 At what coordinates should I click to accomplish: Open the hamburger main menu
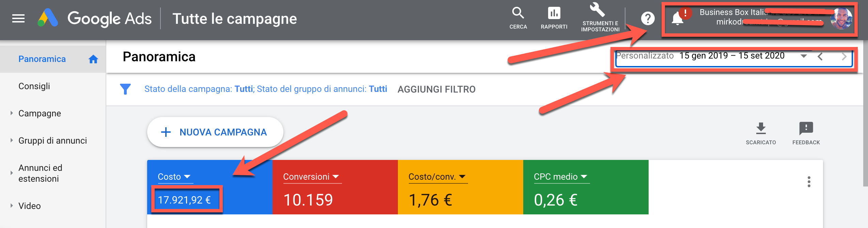point(18,19)
